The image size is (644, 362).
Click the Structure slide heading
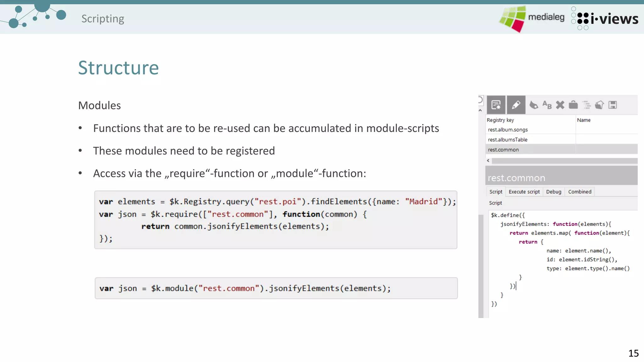[119, 68]
